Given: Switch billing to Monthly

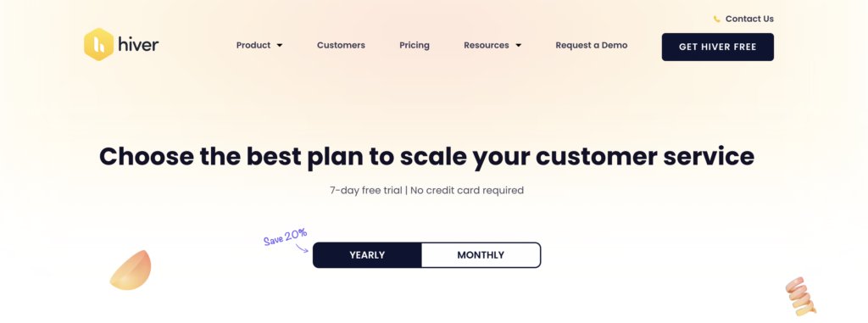Looking at the screenshot, I should (x=481, y=255).
